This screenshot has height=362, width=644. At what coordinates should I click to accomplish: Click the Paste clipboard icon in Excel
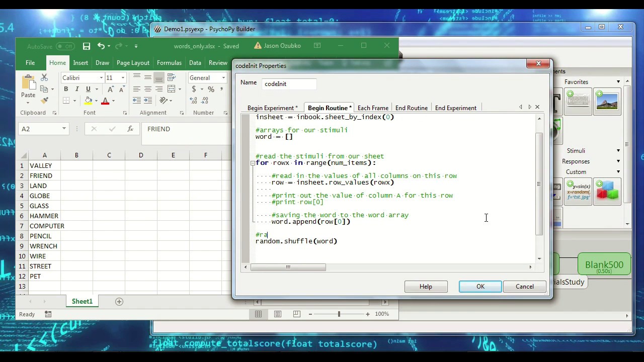tap(28, 82)
